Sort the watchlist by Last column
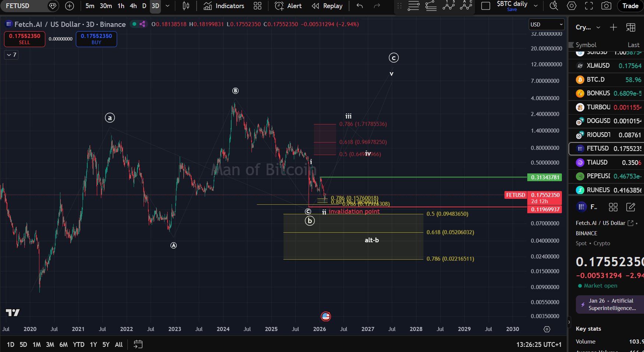The image size is (644, 352). coord(633,45)
